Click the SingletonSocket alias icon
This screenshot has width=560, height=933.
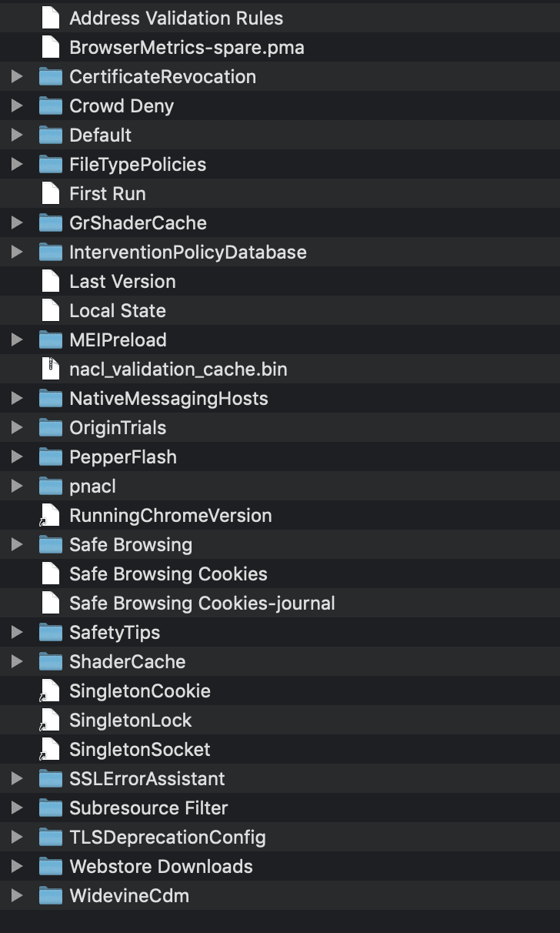pos(51,750)
